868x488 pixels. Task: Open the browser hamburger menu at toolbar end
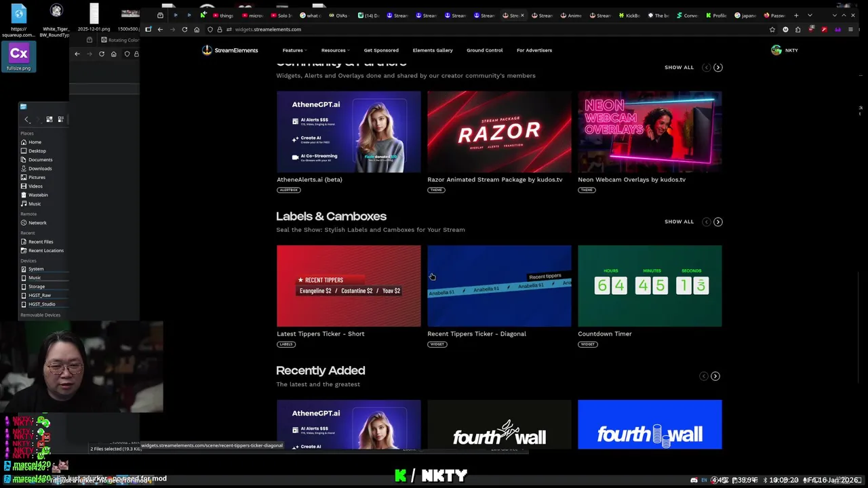point(850,29)
